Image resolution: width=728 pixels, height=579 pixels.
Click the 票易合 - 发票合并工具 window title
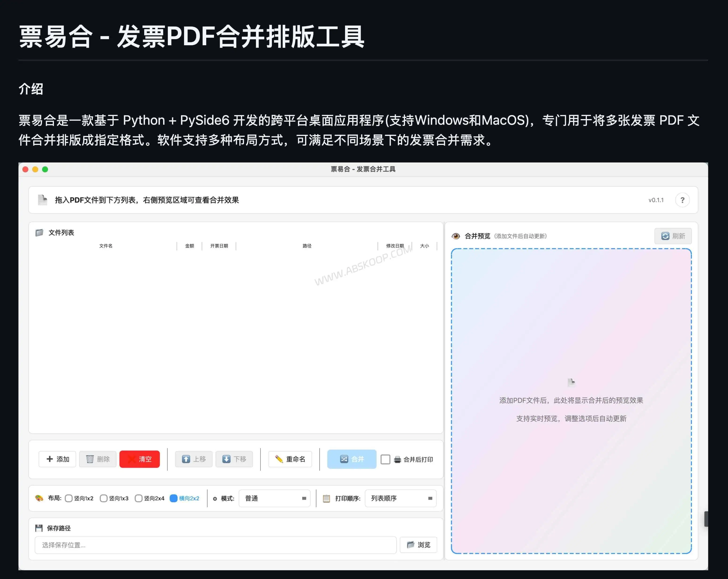tap(363, 169)
